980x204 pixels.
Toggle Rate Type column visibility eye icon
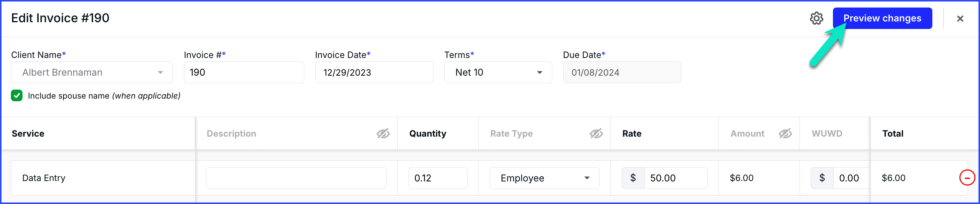click(596, 134)
